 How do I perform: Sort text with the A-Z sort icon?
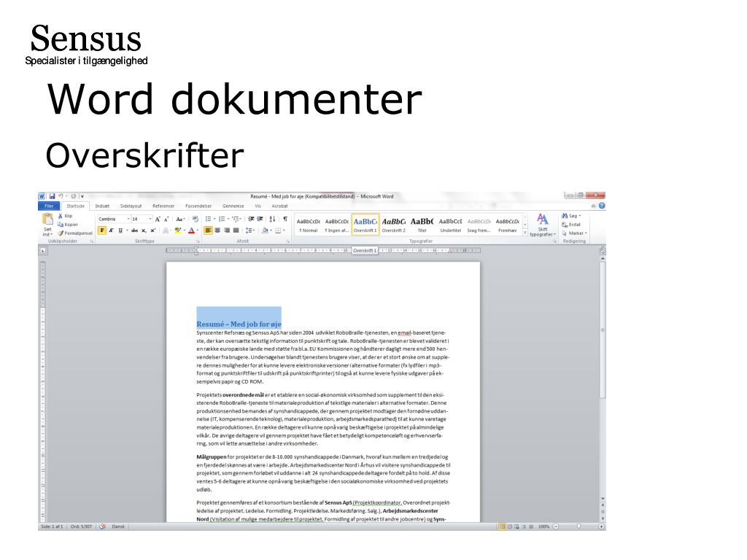pos(273,219)
